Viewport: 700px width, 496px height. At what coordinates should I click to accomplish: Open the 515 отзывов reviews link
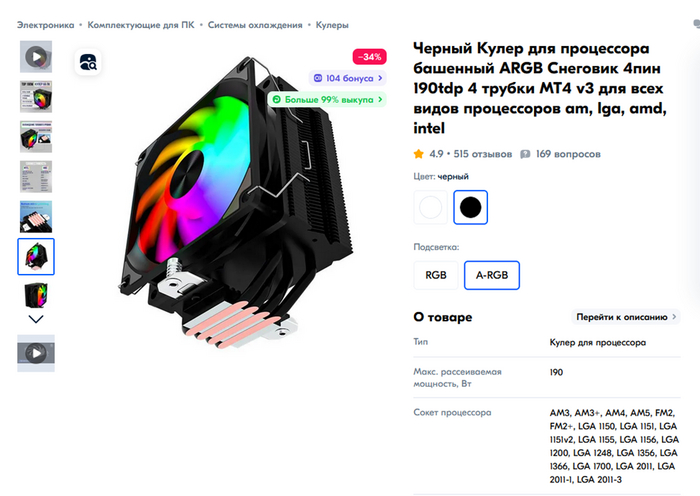pos(483,154)
